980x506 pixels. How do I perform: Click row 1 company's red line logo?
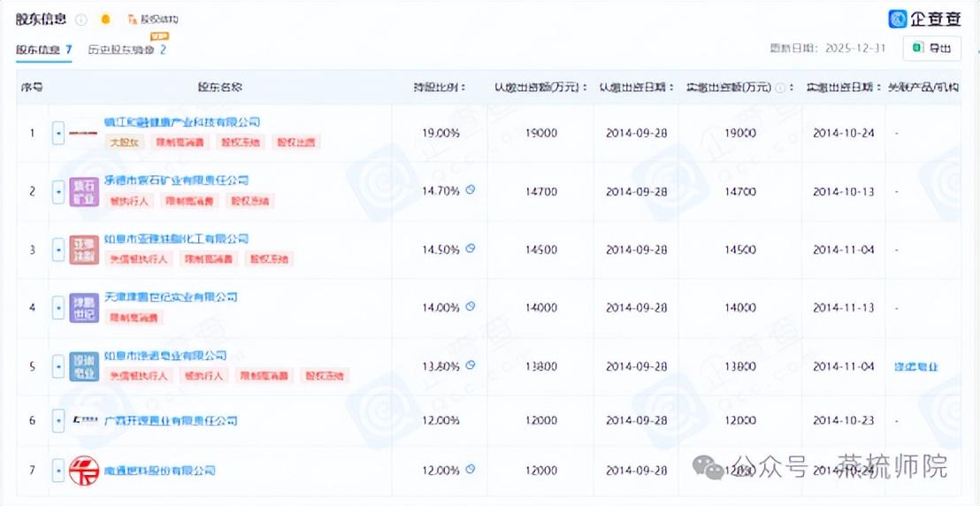(x=84, y=134)
